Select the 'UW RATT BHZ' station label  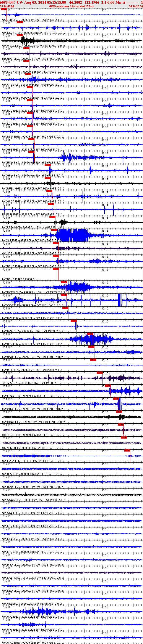(x=11, y=578)
